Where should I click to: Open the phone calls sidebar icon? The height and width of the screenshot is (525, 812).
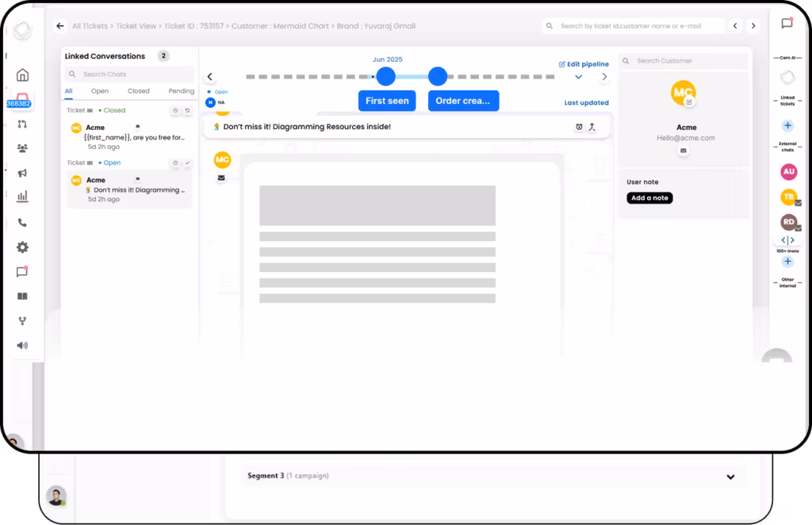[22, 223]
